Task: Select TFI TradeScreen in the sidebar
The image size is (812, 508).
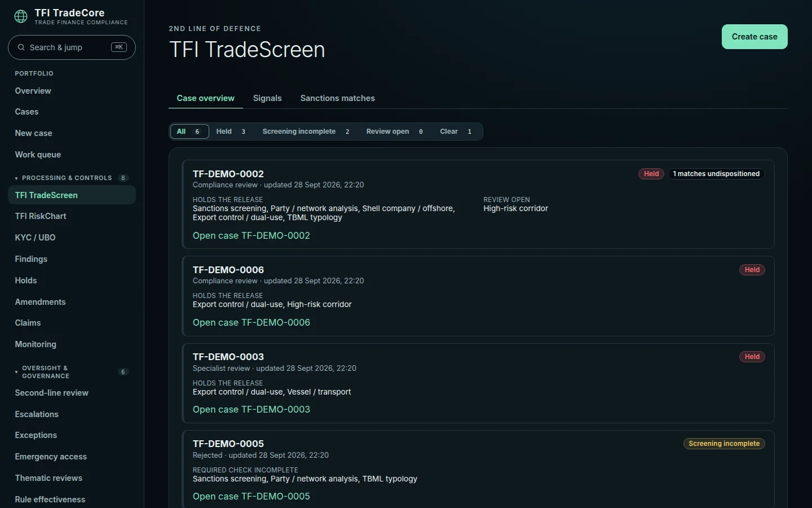Action: pos(72,195)
